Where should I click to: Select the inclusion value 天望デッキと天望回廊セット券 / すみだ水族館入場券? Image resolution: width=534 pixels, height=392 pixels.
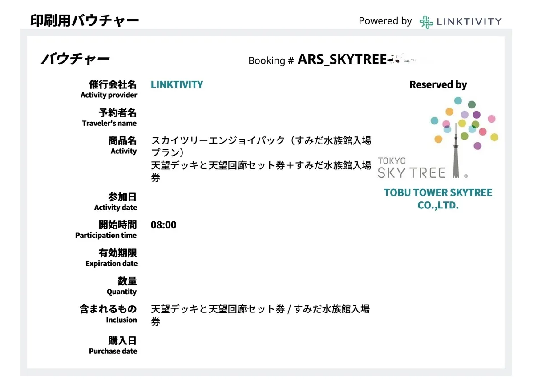click(x=260, y=315)
